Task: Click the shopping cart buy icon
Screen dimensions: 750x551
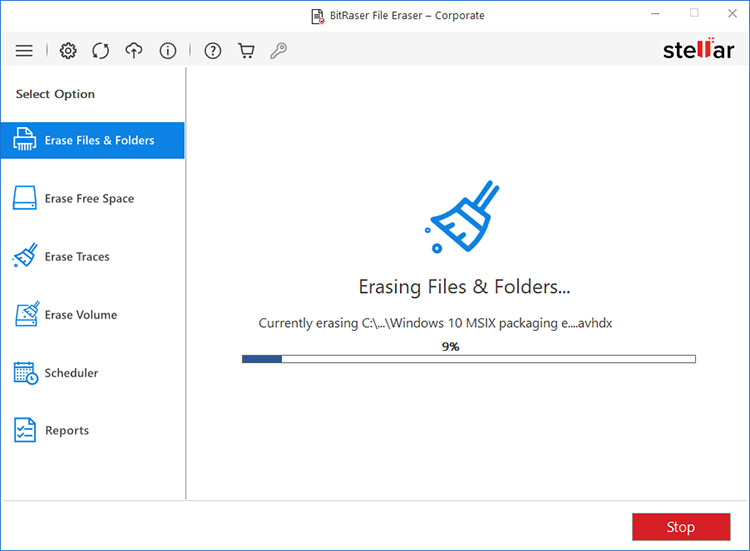Action: click(246, 50)
